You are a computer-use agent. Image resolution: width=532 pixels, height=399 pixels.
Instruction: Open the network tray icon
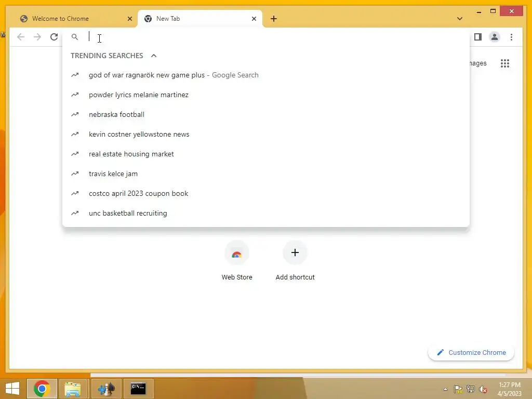point(471,389)
